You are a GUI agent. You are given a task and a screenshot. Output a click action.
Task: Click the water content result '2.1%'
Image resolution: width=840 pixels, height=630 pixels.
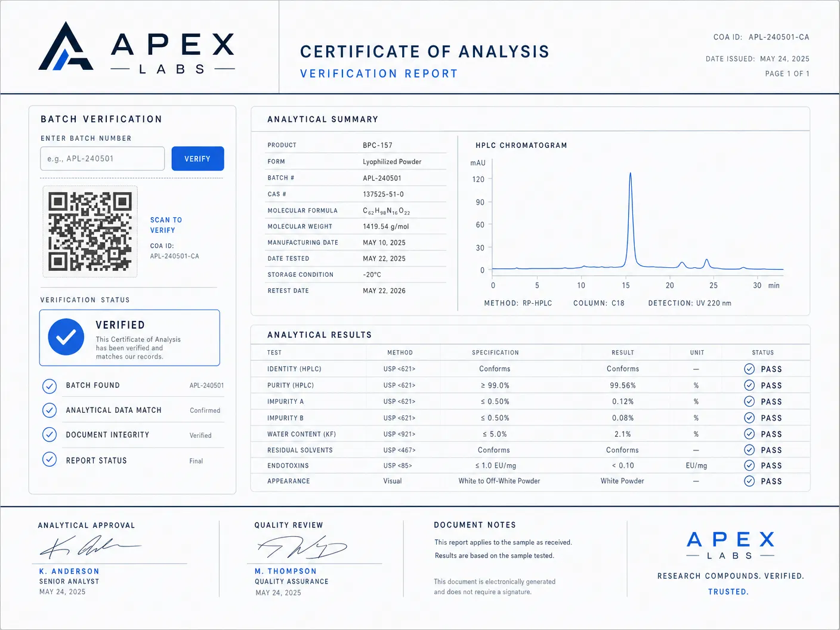(623, 434)
